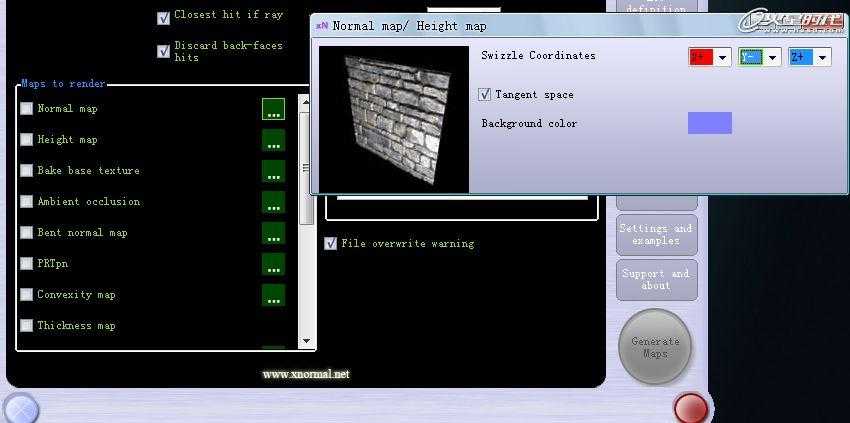This screenshot has width=850, height=423.
Task: Enable Thickness map checkbox
Action: coord(27,325)
